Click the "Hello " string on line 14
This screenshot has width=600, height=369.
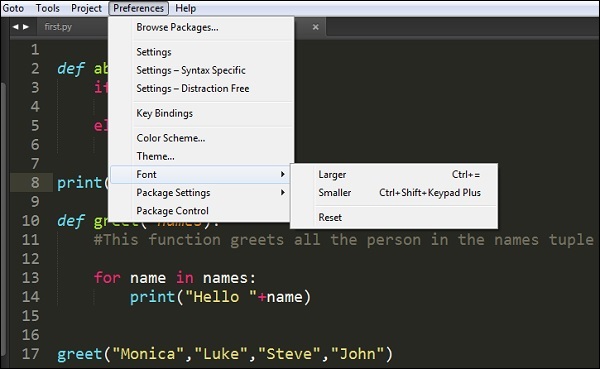(221, 297)
